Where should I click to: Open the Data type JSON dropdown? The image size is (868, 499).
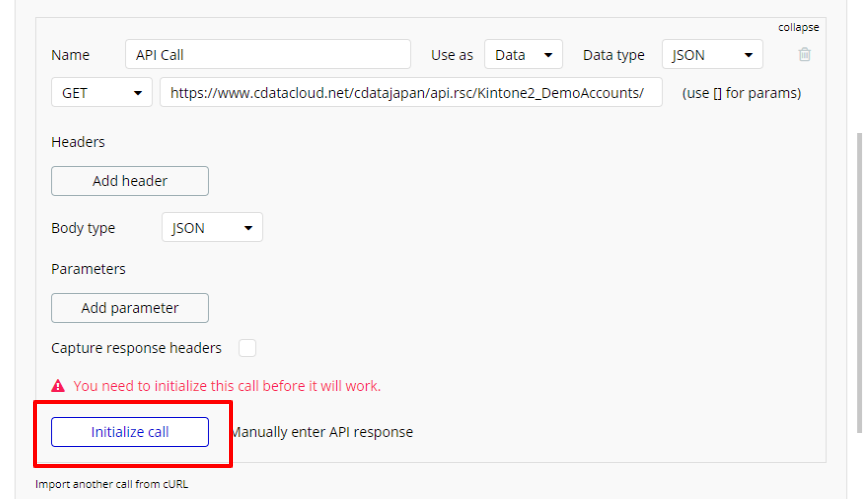click(712, 54)
